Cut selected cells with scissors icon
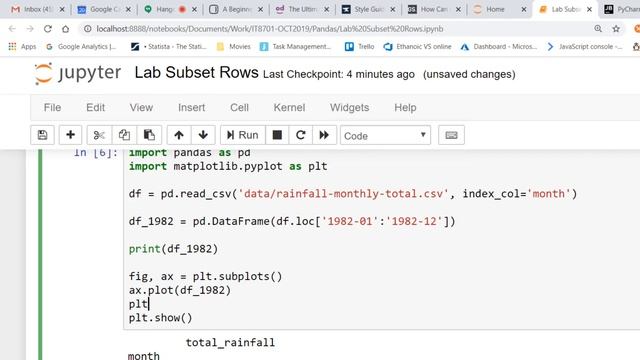Image resolution: width=640 pixels, height=360 pixels. pos(99,135)
